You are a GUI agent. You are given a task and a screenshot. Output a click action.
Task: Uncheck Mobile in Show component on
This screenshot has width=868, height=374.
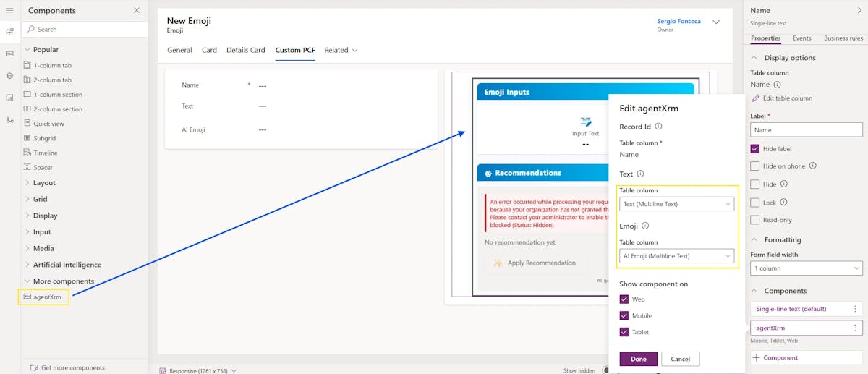pyautogui.click(x=624, y=315)
